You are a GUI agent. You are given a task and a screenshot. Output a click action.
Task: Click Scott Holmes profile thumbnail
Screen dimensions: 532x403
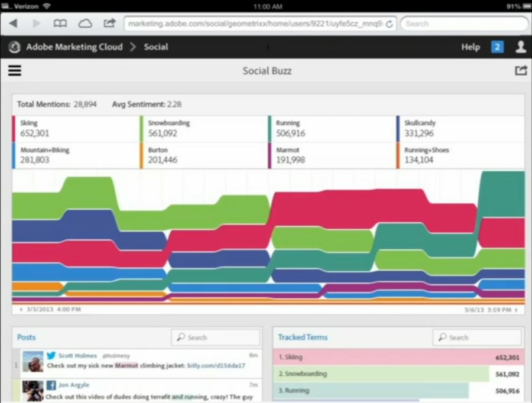pos(33,361)
